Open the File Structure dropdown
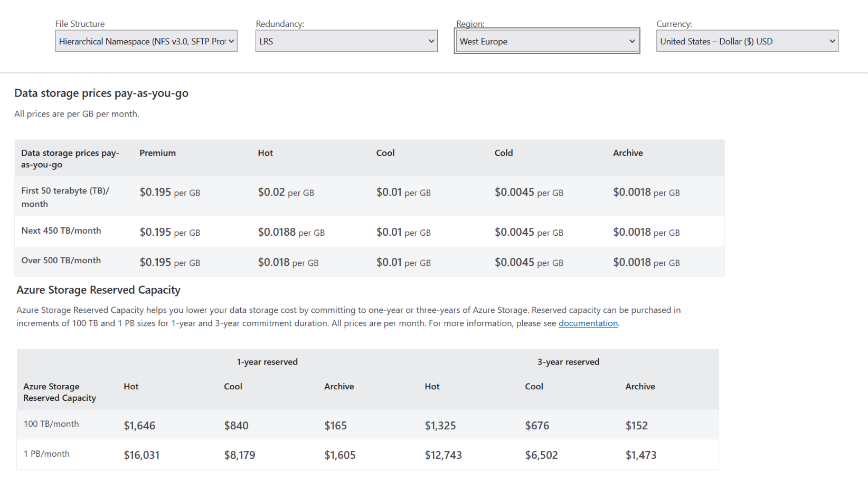868x480 pixels. click(146, 41)
